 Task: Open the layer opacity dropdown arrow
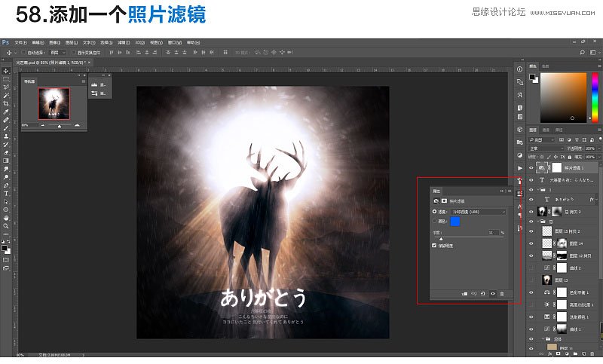tap(598, 148)
